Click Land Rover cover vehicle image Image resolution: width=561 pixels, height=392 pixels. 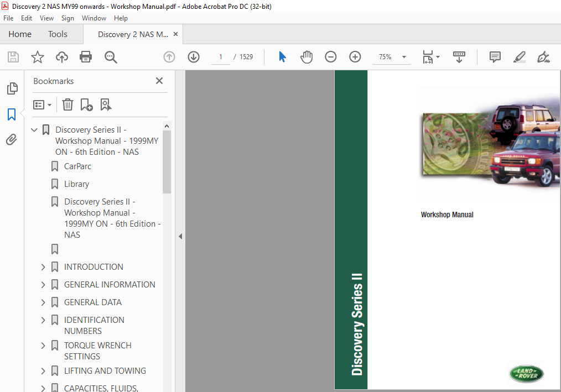click(x=491, y=143)
